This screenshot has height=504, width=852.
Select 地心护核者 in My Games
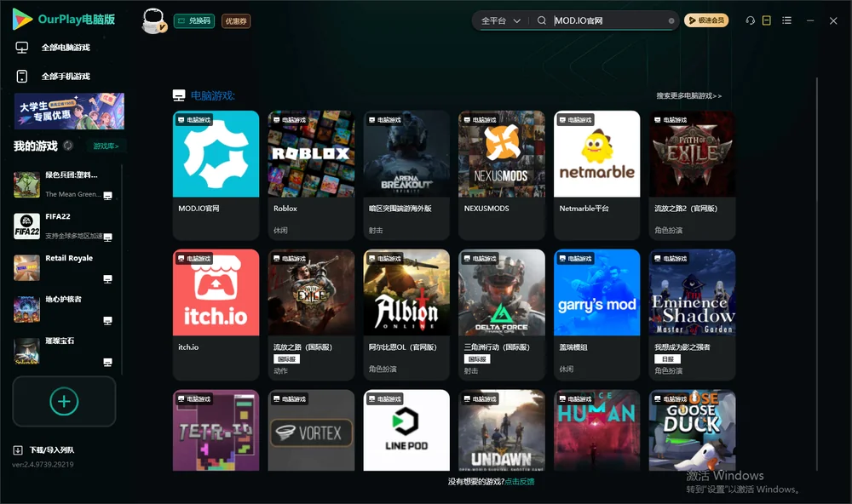64,310
